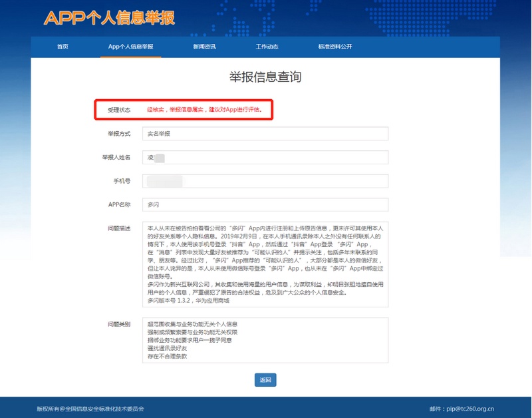Click the 举报人姓名 input field
This screenshot has height=418, width=532.
point(265,157)
